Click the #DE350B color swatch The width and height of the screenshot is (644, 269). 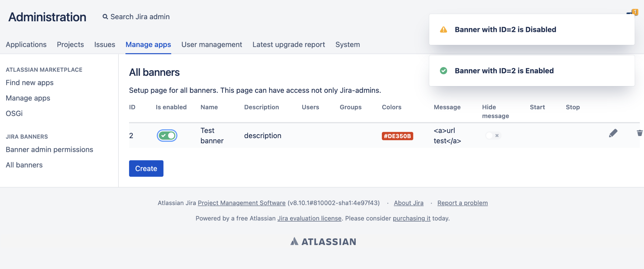tap(397, 136)
